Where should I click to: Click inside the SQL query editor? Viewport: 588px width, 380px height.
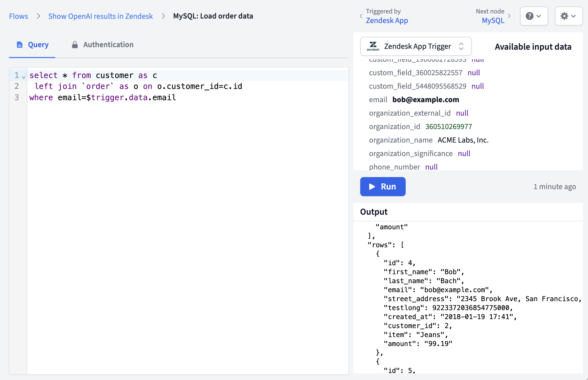pos(188,221)
